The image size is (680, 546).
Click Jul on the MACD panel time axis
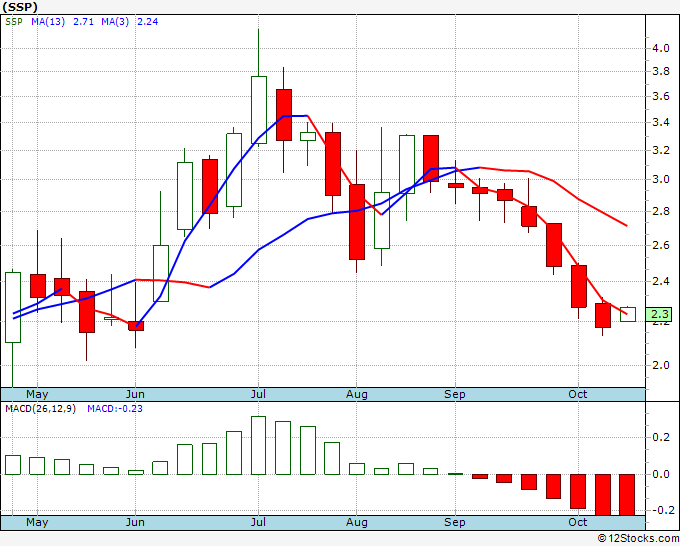tap(258, 522)
